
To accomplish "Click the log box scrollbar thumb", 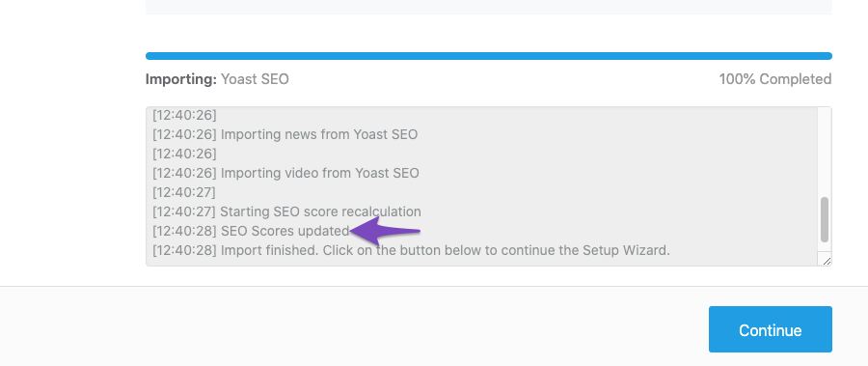I will pos(825,219).
